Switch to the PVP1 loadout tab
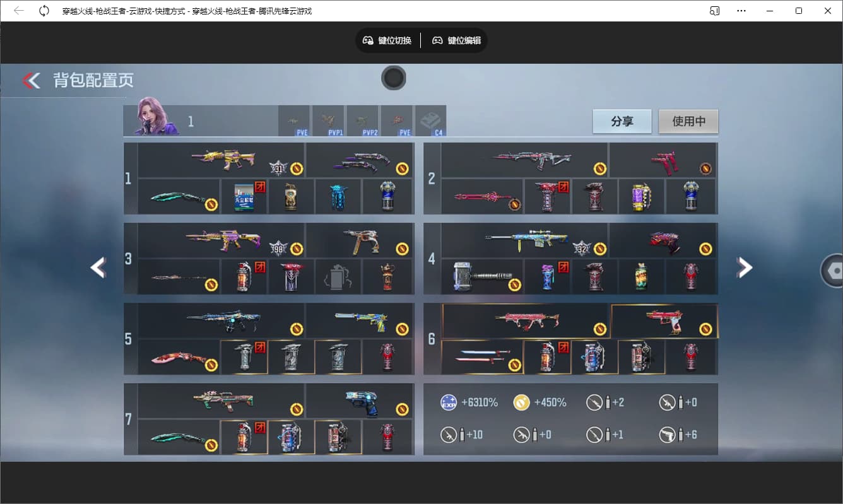The width and height of the screenshot is (843, 504). coord(328,121)
